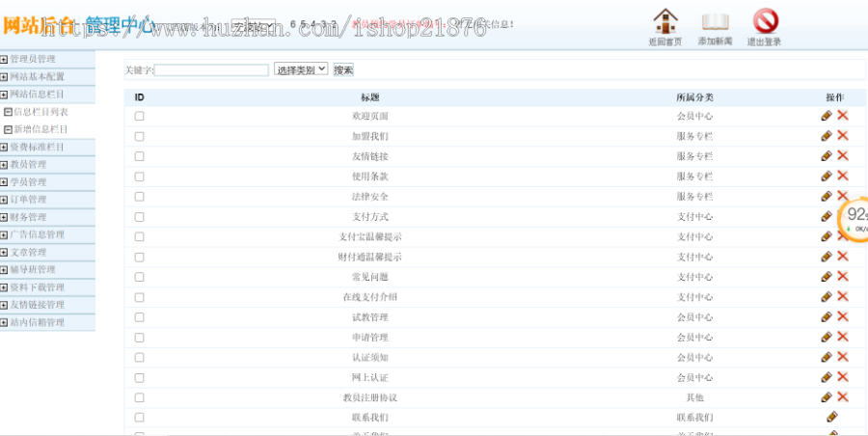Open the 新增信息栏目 submenu item
The image size is (868, 436).
[41, 129]
